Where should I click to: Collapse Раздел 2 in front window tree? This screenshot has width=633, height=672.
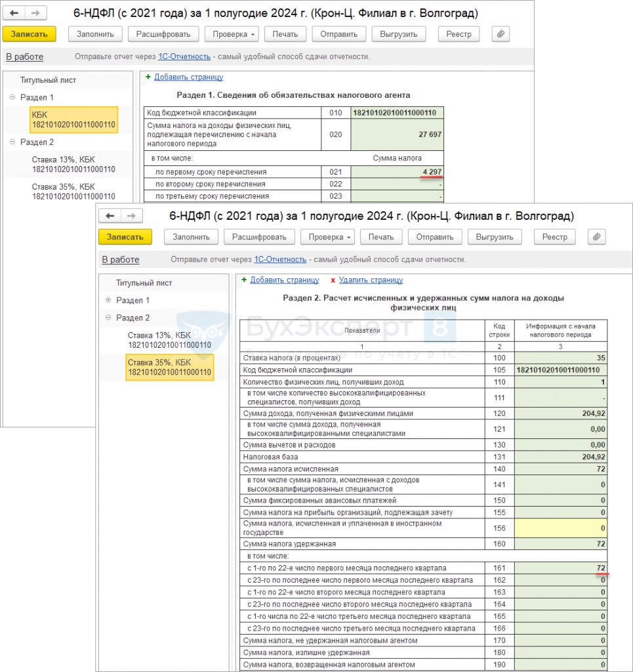(x=108, y=318)
